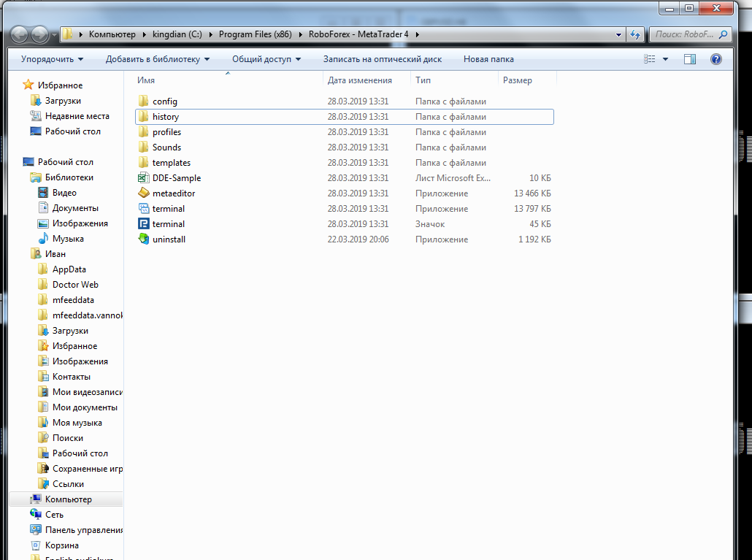Open the Упорядочить dropdown menu
The width and height of the screenshot is (752, 560).
coord(53,59)
